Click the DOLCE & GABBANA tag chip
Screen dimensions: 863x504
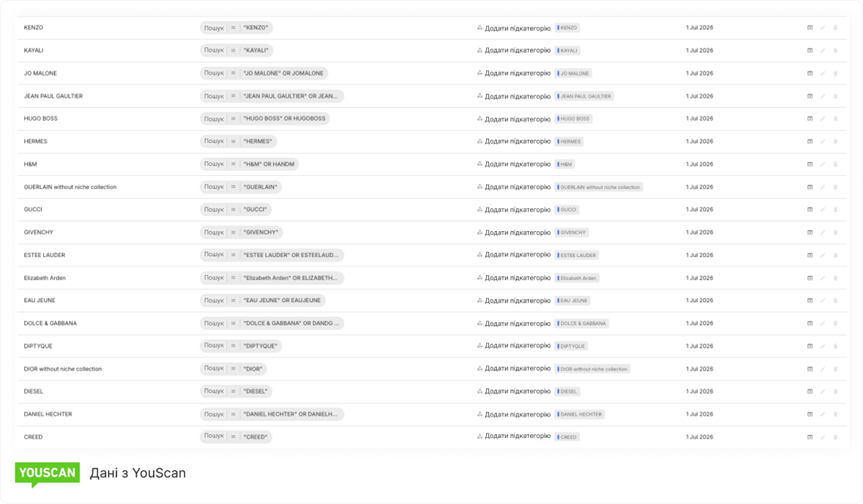[x=582, y=323]
